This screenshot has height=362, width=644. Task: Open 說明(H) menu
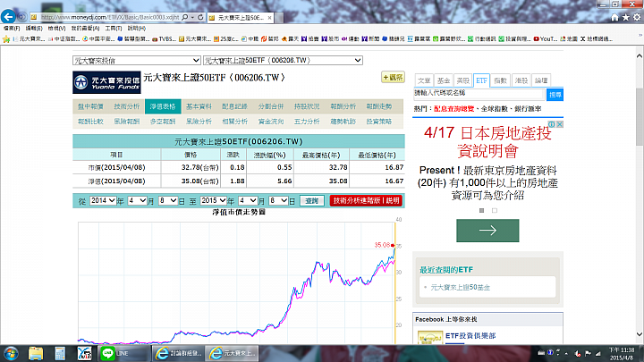click(x=136, y=29)
